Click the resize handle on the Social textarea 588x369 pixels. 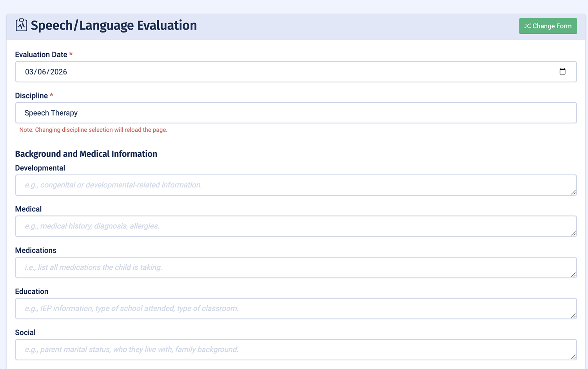[x=573, y=358]
